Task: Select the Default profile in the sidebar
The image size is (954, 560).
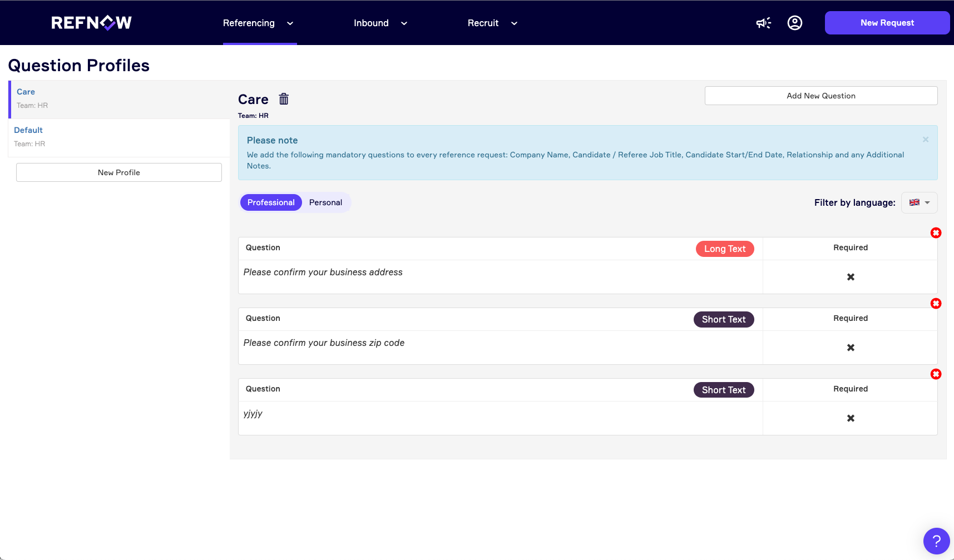Action: [28, 130]
